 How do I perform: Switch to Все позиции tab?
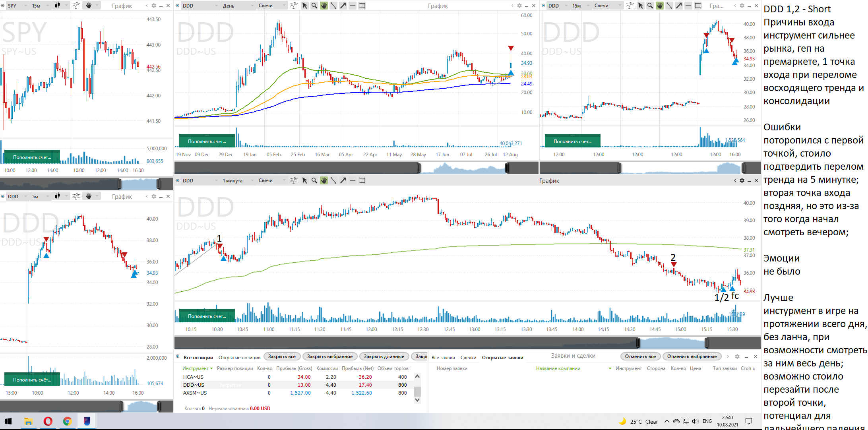(198, 357)
